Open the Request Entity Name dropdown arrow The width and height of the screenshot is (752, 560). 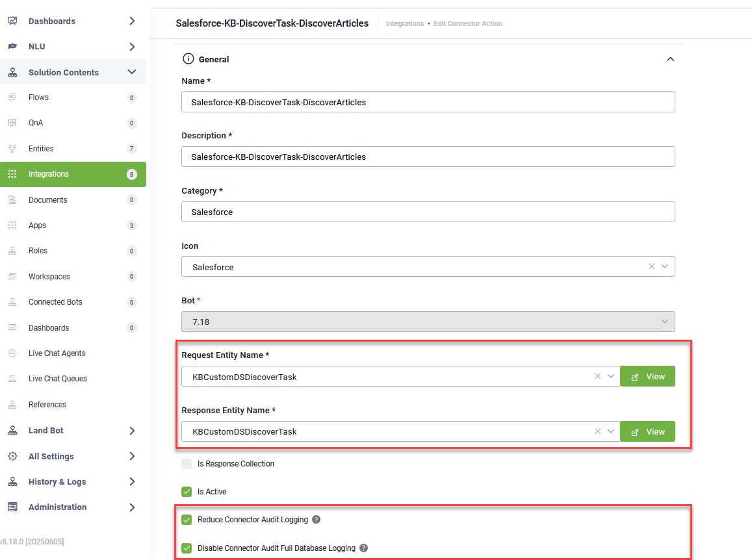click(610, 376)
